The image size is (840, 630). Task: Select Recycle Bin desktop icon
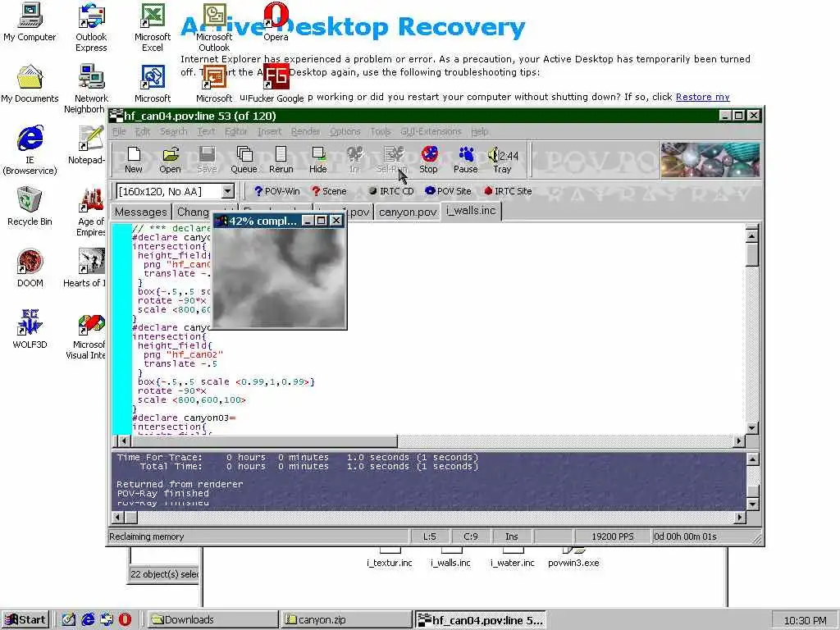pos(30,207)
